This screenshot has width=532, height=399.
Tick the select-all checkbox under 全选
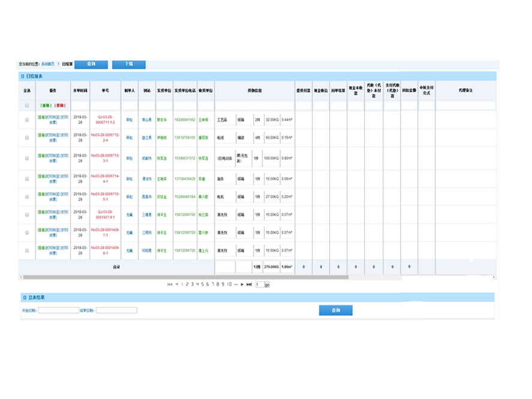(27, 105)
